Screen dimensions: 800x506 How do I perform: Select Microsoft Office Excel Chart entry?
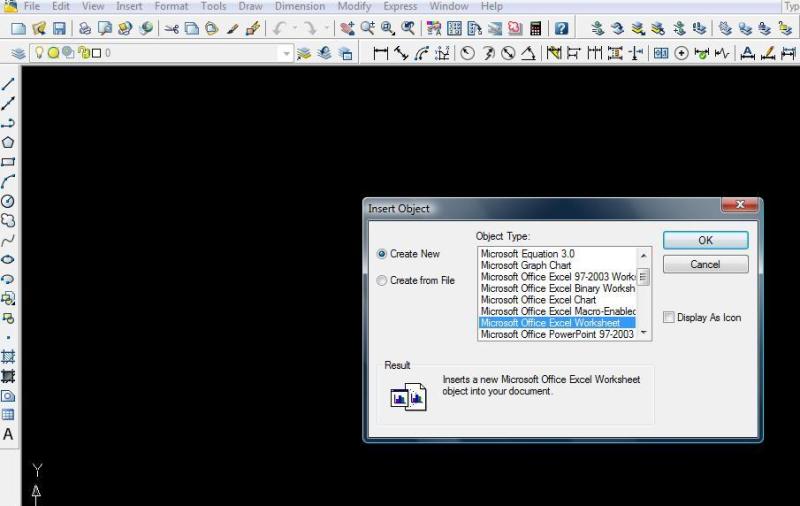click(538, 300)
